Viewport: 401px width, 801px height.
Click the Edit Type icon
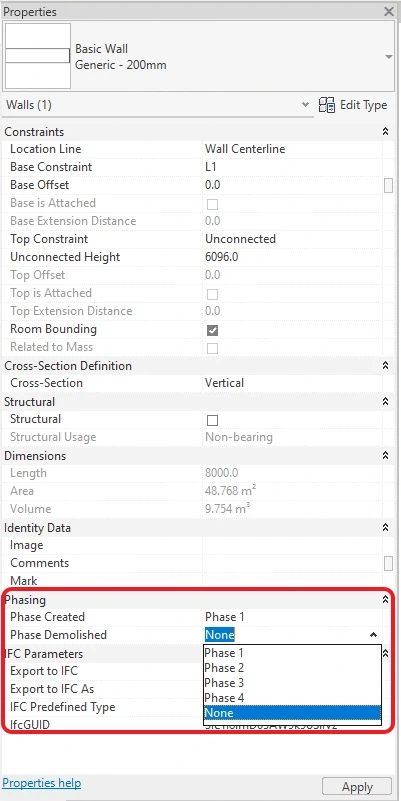[327, 105]
